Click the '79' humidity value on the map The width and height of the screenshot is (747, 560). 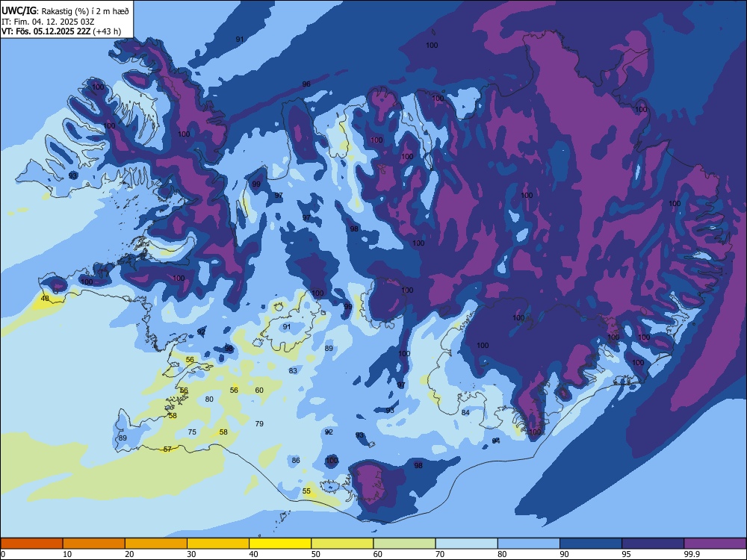pyautogui.click(x=259, y=423)
